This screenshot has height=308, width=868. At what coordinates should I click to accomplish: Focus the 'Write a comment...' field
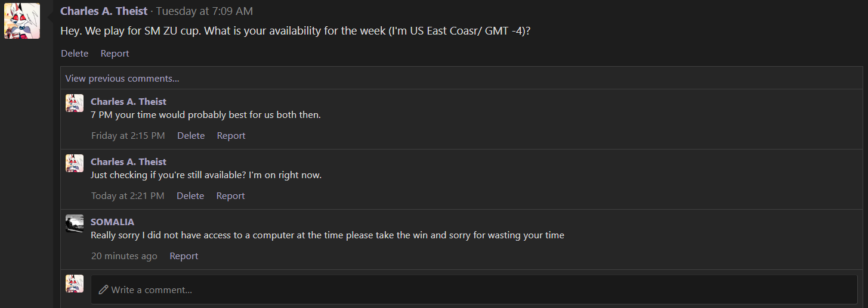coord(474,290)
